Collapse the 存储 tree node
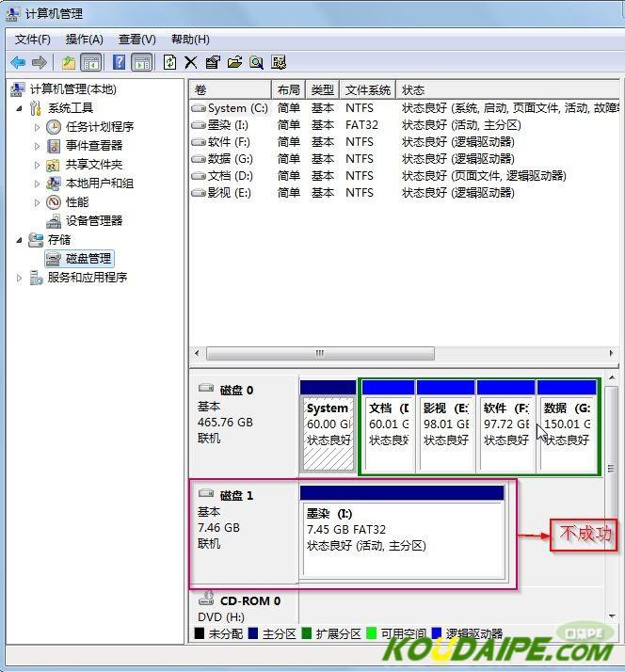Image resolution: width=625 pixels, height=672 pixels. 19,240
